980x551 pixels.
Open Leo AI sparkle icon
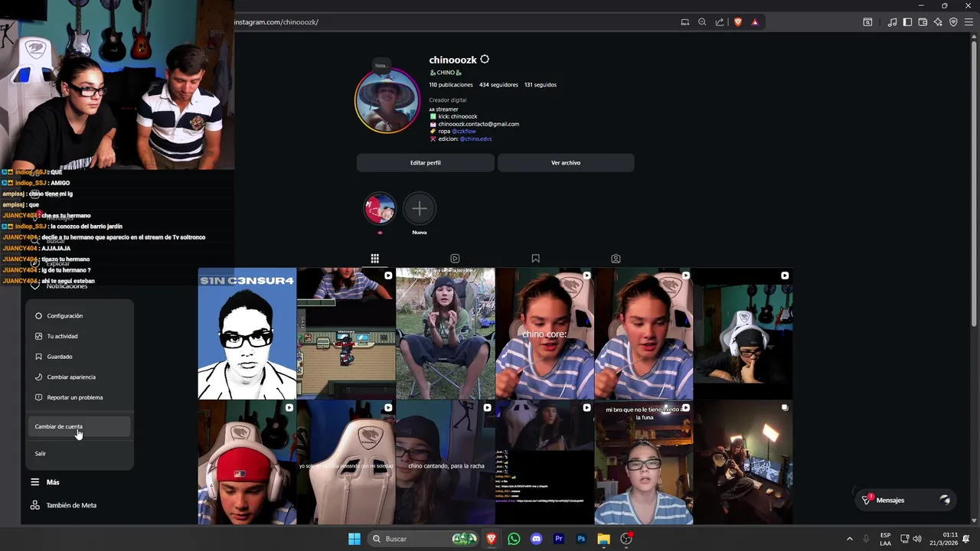pyautogui.click(x=938, y=22)
